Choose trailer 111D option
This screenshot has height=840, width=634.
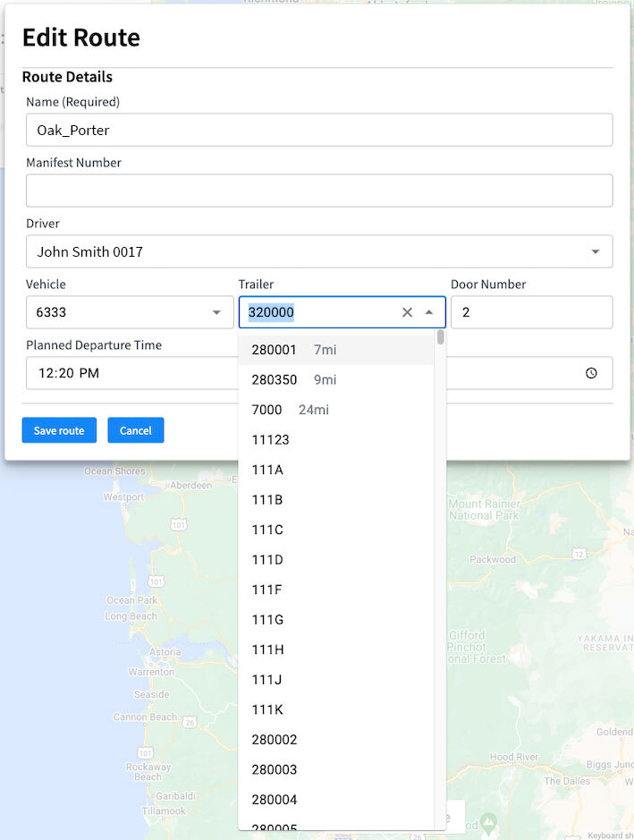[x=336, y=560]
